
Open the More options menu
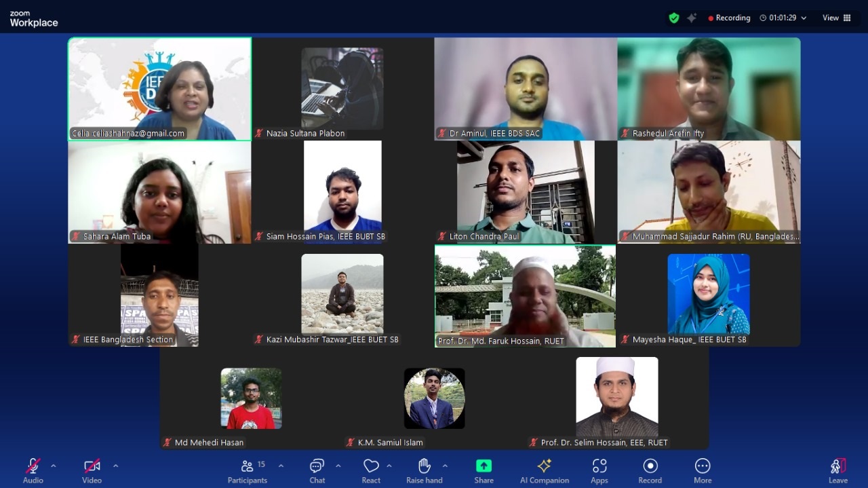pyautogui.click(x=703, y=471)
